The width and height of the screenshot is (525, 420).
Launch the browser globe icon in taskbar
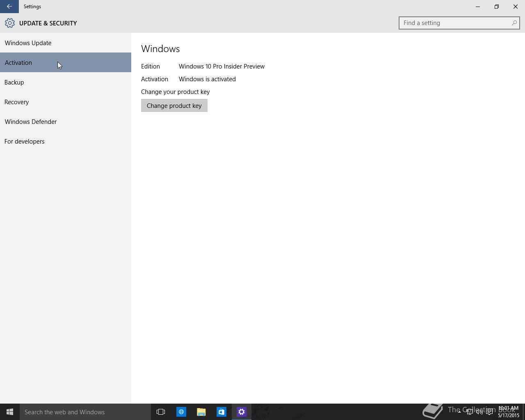click(x=181, y=412)
